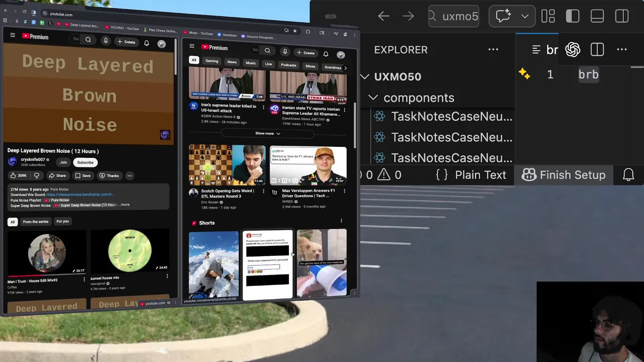Open Explorer panel more actions menu

[x=493, y=49]
